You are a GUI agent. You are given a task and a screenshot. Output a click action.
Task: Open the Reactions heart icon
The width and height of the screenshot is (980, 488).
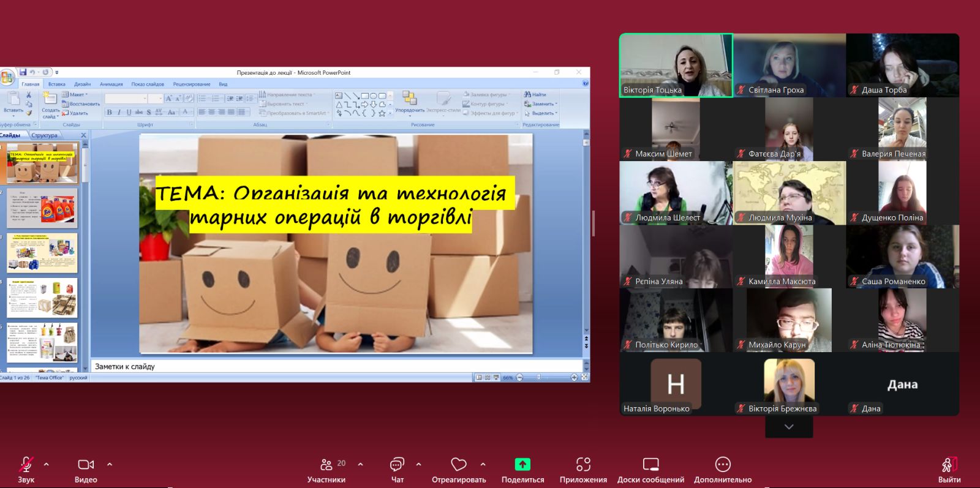tap(458, 464)
